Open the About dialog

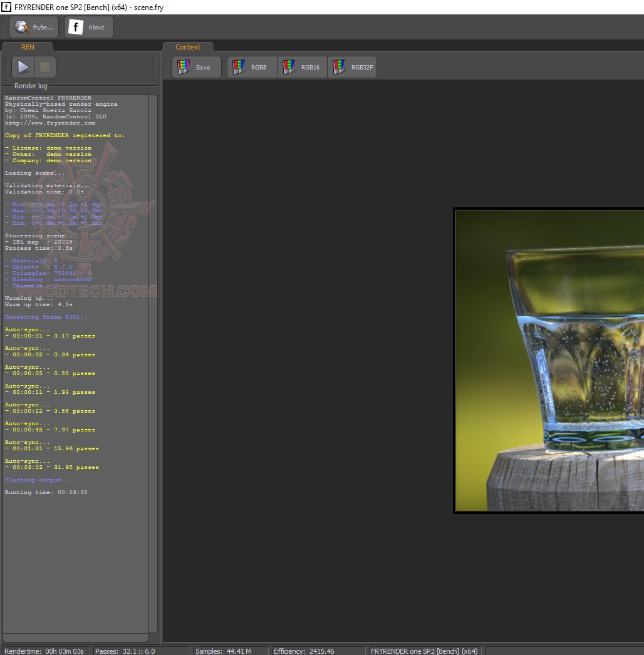[88, 27]
